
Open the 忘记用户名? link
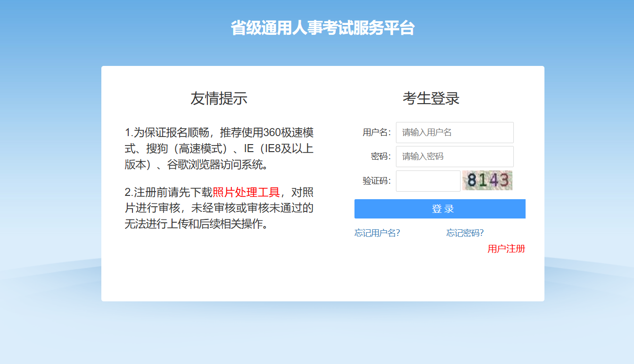click(x=377, y=233)
